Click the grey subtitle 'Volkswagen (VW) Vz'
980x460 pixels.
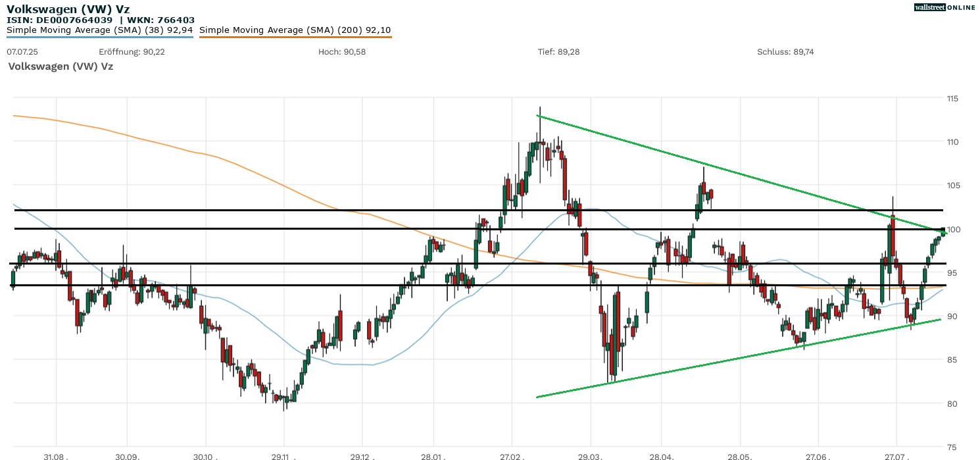coord(61,66)
